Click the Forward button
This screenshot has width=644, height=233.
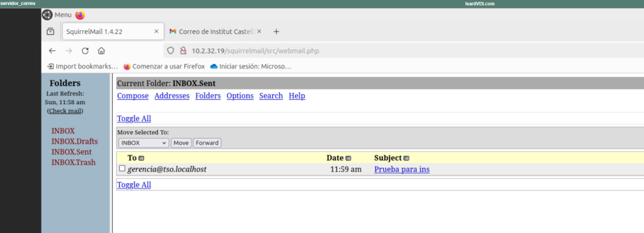point(207,143)
